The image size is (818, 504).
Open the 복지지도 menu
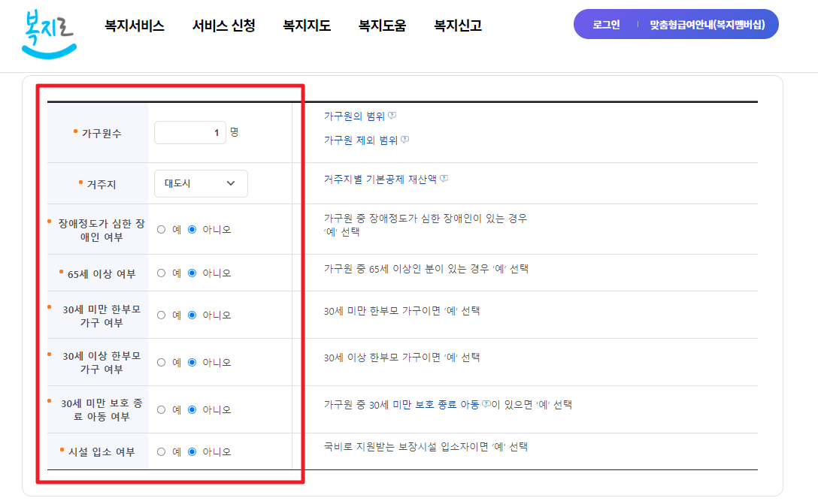pyautogui.click(x=307, y=26)
